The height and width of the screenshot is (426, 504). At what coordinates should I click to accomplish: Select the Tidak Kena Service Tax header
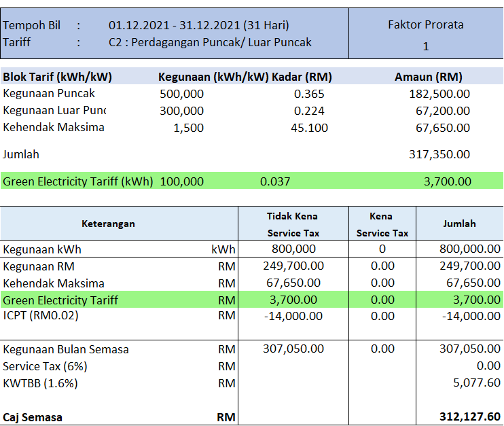(293, 224)
